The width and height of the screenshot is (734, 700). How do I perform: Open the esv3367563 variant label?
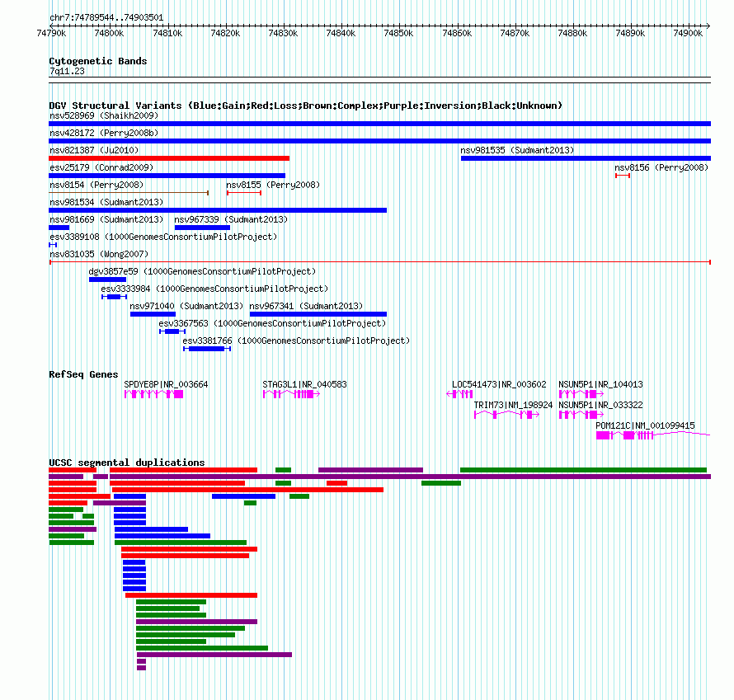[272, 323]
